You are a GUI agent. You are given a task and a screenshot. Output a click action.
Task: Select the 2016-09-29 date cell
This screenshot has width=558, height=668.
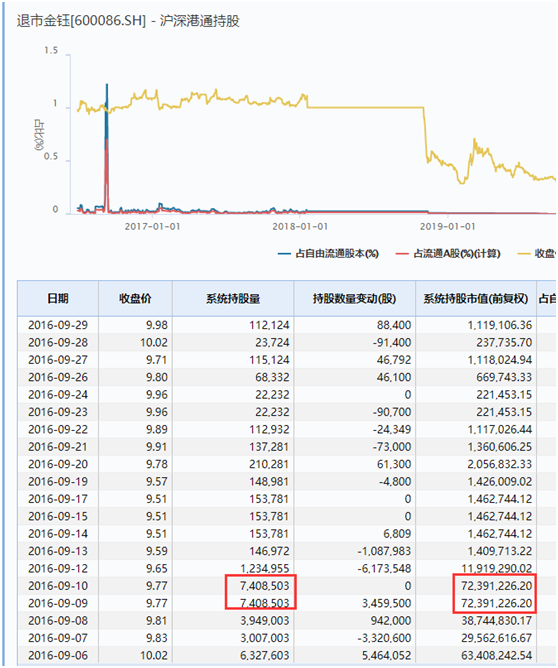point(58,325)
